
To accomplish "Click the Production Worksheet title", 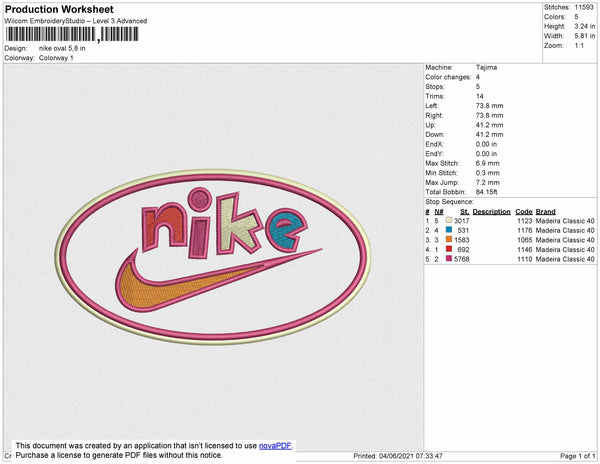I will (x=59, y=10).
